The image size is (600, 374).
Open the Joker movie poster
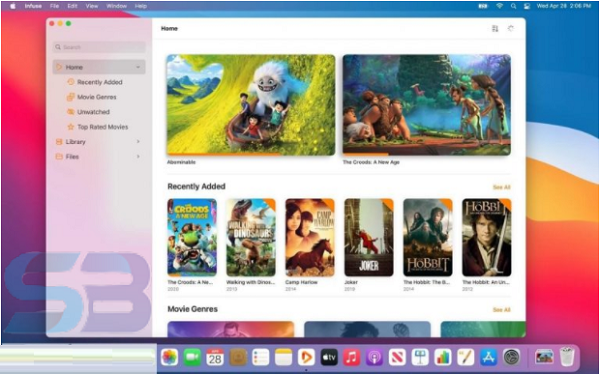(369, 237)
